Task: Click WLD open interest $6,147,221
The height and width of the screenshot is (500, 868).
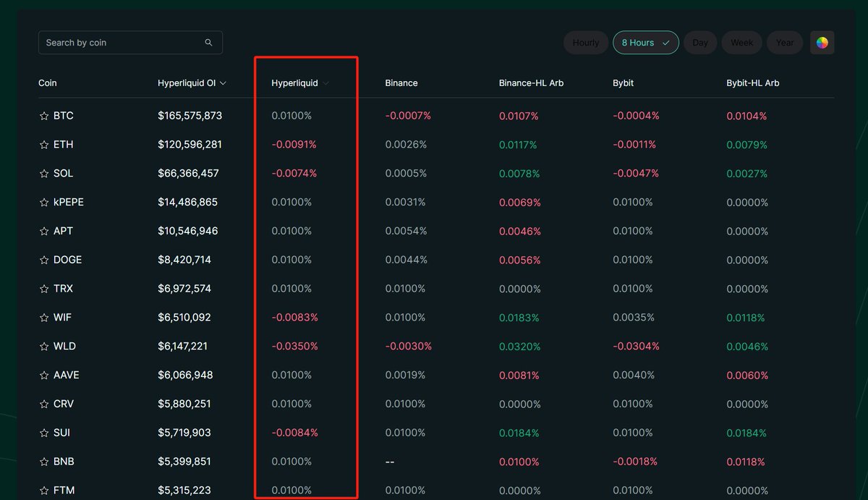Action: tap(183, 347)
